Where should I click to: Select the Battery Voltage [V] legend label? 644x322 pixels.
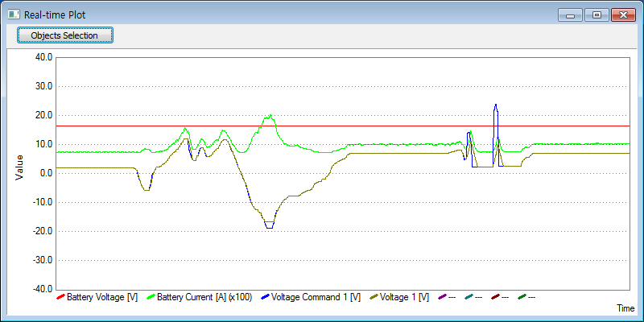coord(102,297)
